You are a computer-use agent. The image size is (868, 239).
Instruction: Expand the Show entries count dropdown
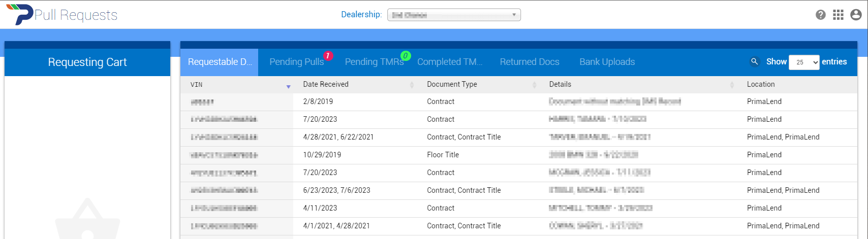click(803, 62)
